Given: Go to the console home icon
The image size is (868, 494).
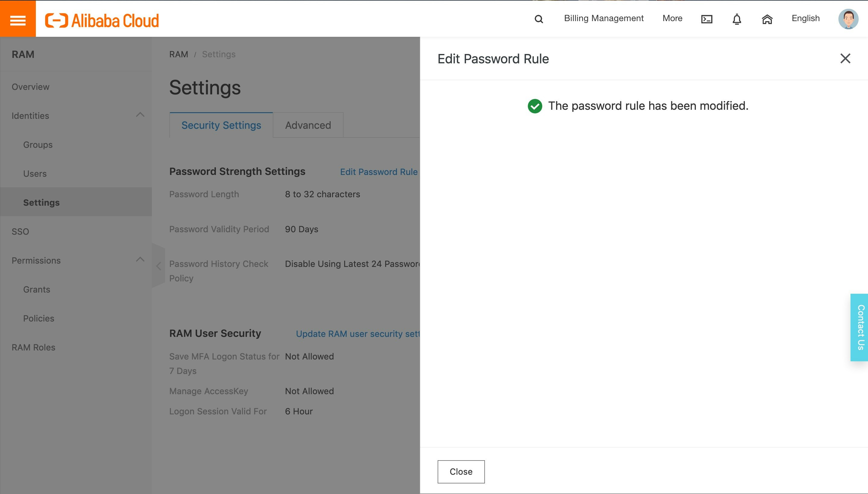Looking at the screenshot, I should pyautogui.click(x=767, y=19).
